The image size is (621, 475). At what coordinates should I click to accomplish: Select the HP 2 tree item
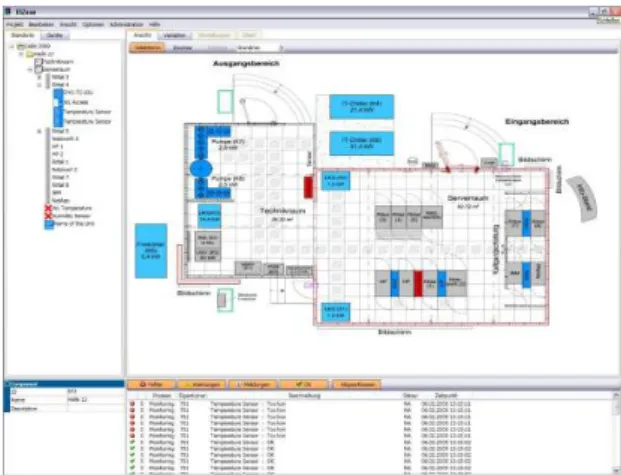tap(58, 154)
